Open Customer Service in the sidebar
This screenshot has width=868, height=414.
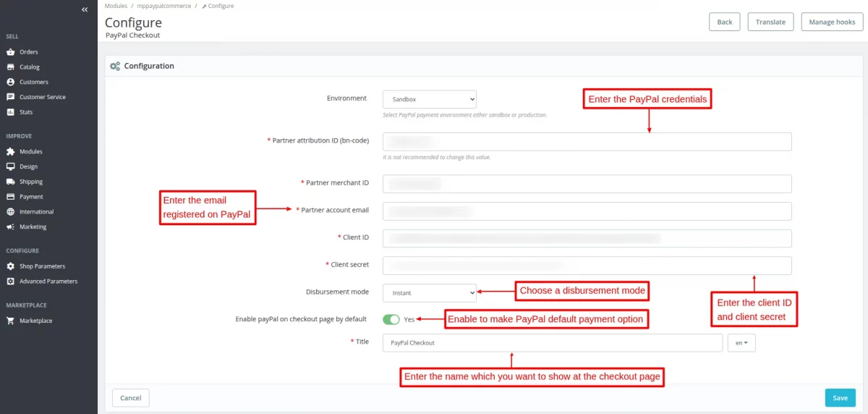click(x=43, y=97)
